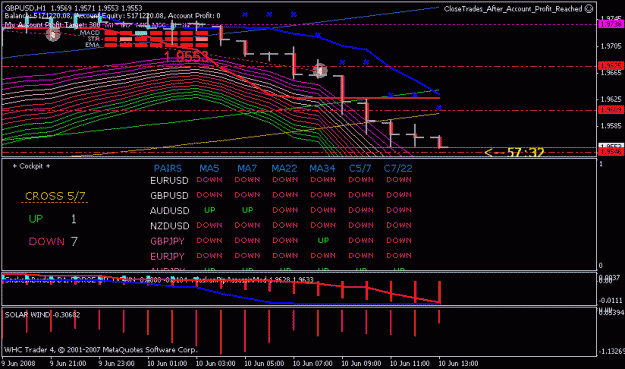Click the AUDUSD MA7 UP cell
The image size is (625, 369).
(x=248, y=210)
